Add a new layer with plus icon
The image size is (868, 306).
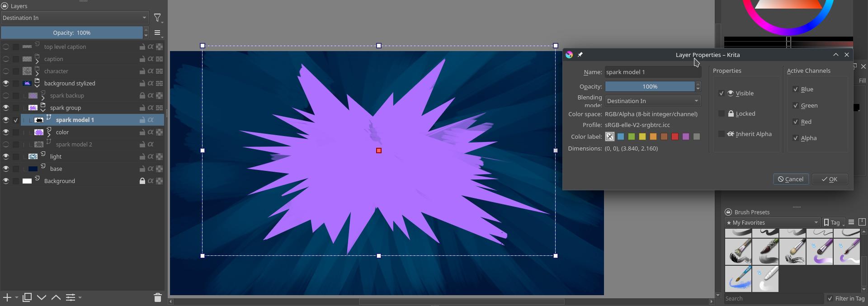[x=7, y=297]
